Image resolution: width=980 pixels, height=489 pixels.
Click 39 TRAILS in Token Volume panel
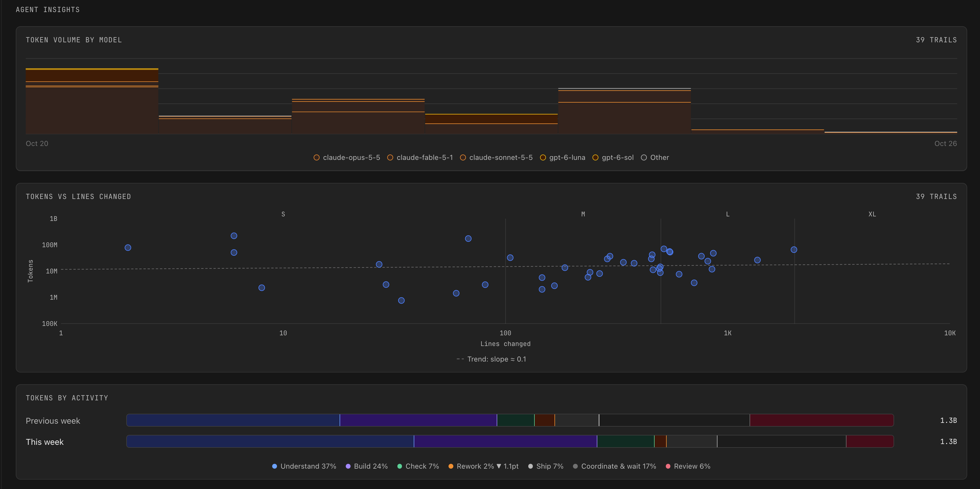click(936, 40)
